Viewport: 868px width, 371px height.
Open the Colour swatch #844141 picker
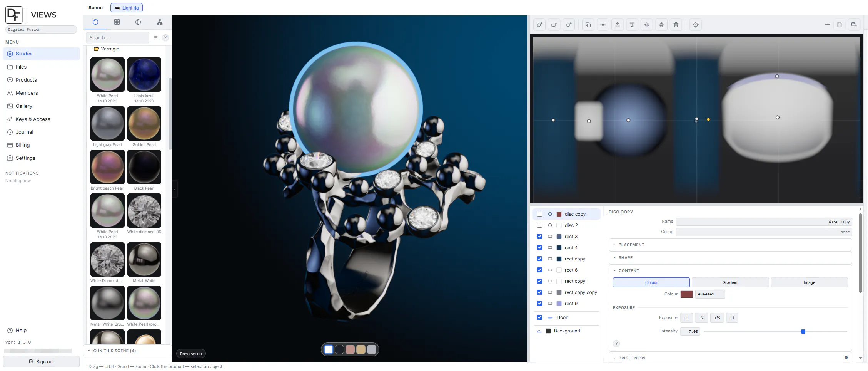(x=686, y=294)
